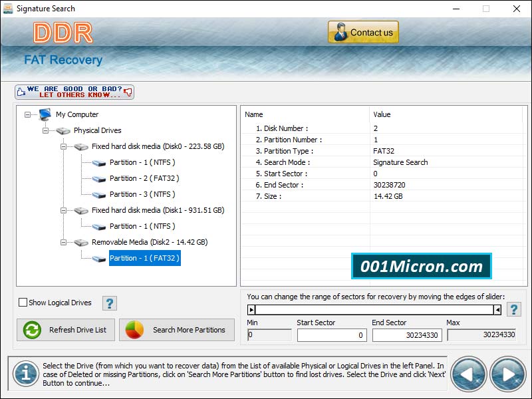Viewport: 532px width, 399px height.
Task: Open help beside Show Logical Drives
Action: coord(108,303)
